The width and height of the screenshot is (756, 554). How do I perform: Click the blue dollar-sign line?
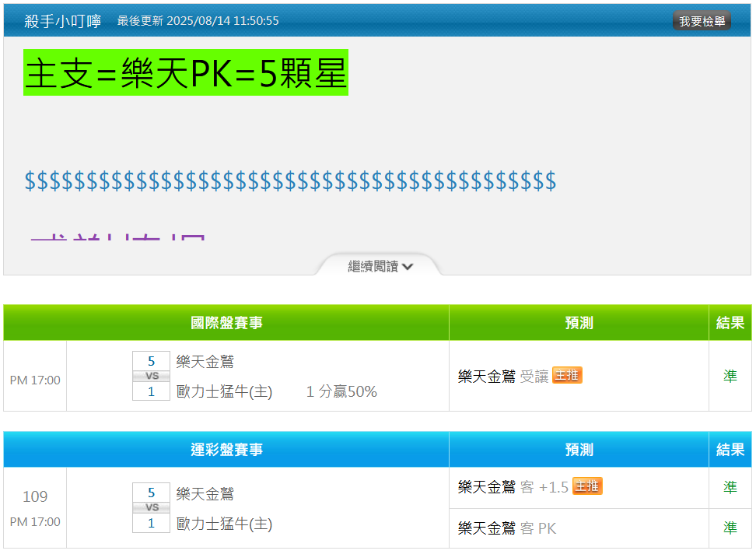coord(290,181)
